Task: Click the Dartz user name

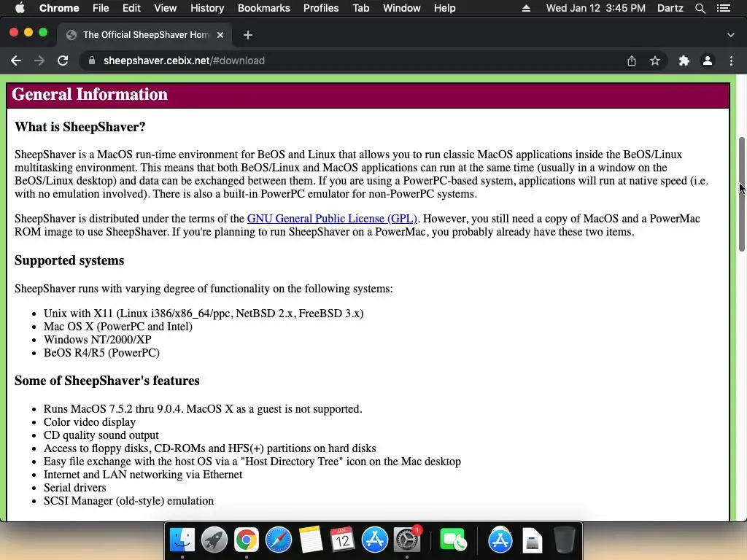Action: pos(670,8)
